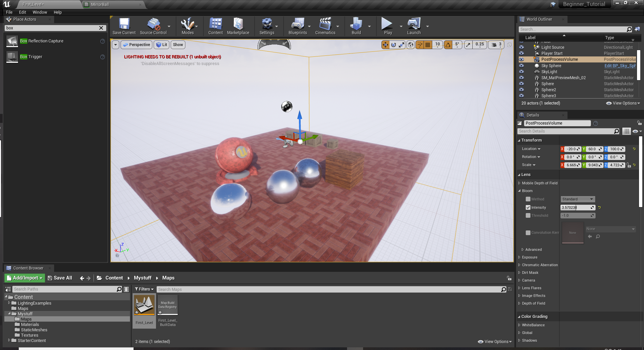This screenshot has width=644, height=350.
Task: Click the camera speed icon in the viewport
Action: coord(494,44)
